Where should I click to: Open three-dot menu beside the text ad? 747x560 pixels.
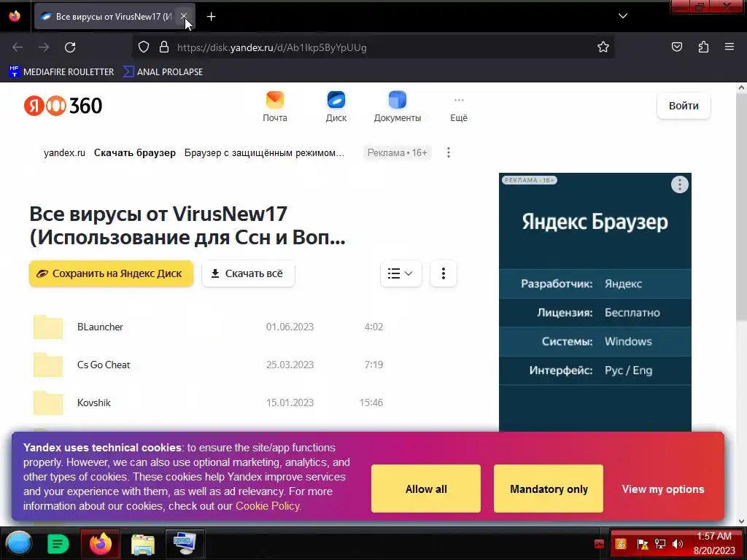click(x=449, y=153)
